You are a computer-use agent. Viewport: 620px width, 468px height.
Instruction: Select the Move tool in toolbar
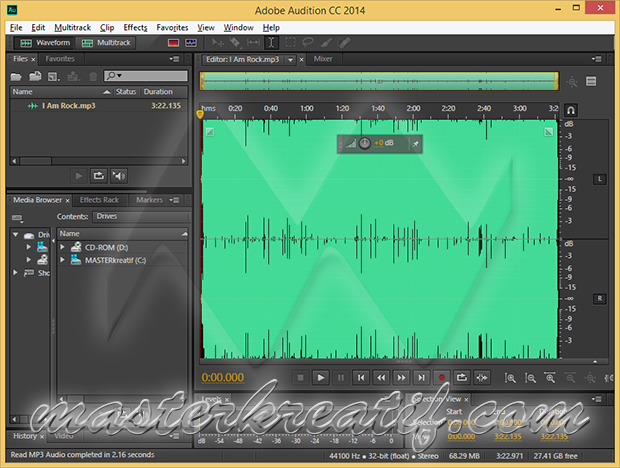217,43
